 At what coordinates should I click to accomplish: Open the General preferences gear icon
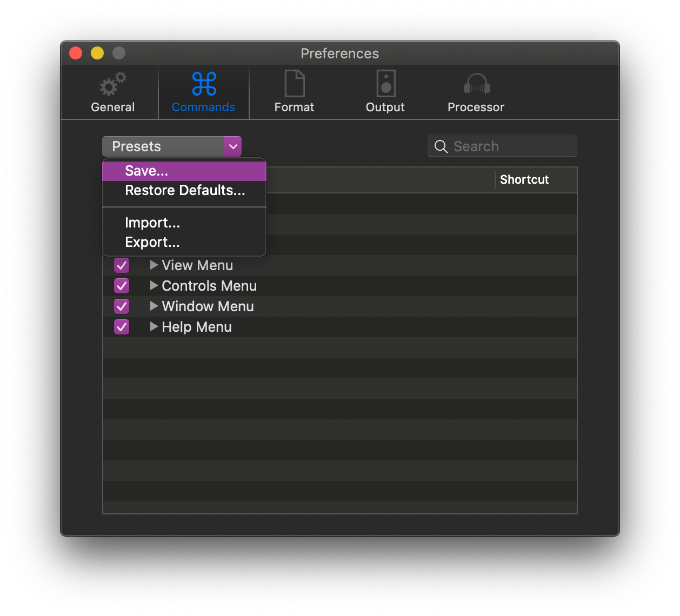[112, 85]
